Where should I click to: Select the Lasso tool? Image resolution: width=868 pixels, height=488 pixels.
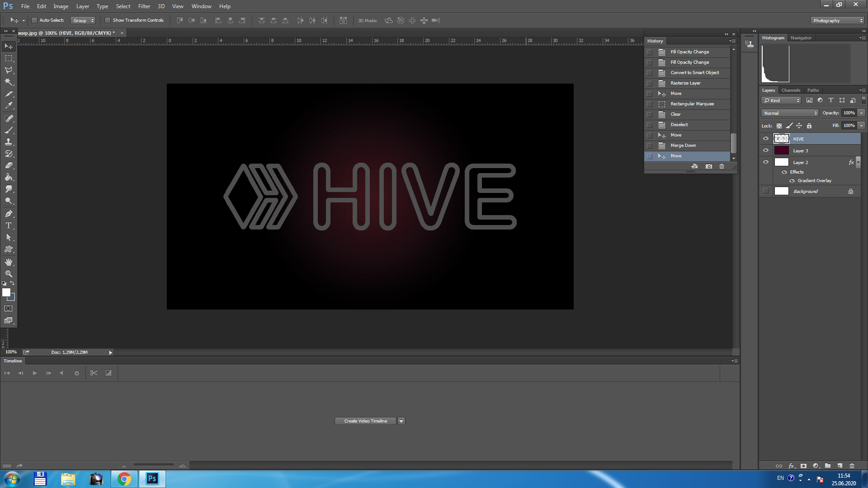(9, 70)
